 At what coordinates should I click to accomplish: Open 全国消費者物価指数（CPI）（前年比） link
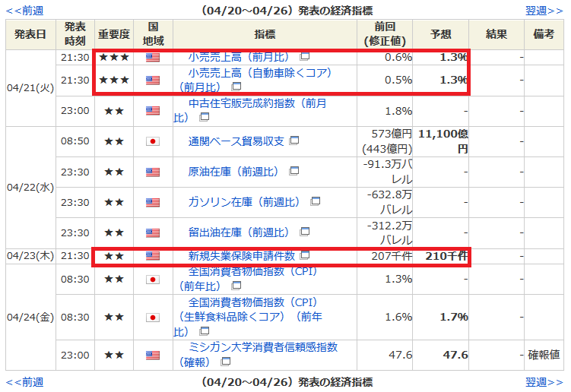pos(248,279)
